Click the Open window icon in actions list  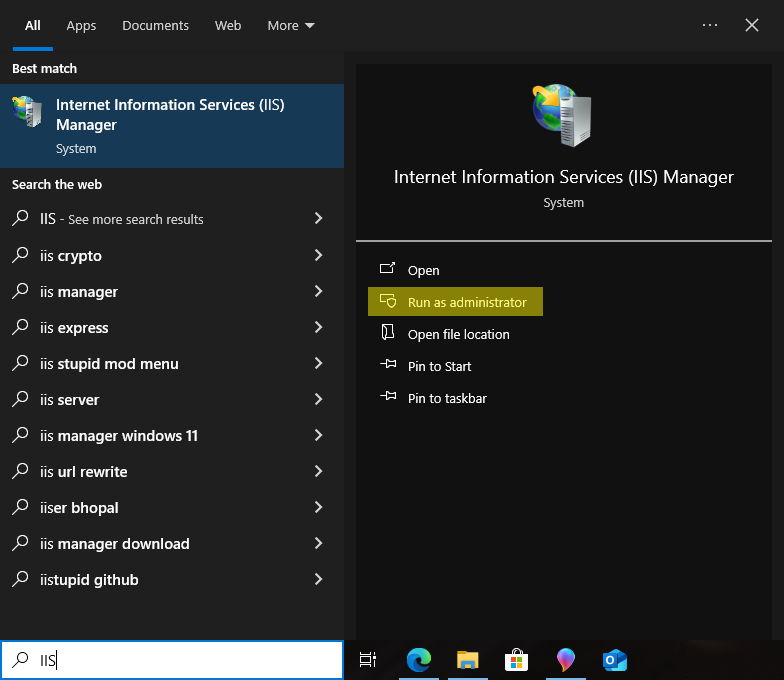point(388,269)
